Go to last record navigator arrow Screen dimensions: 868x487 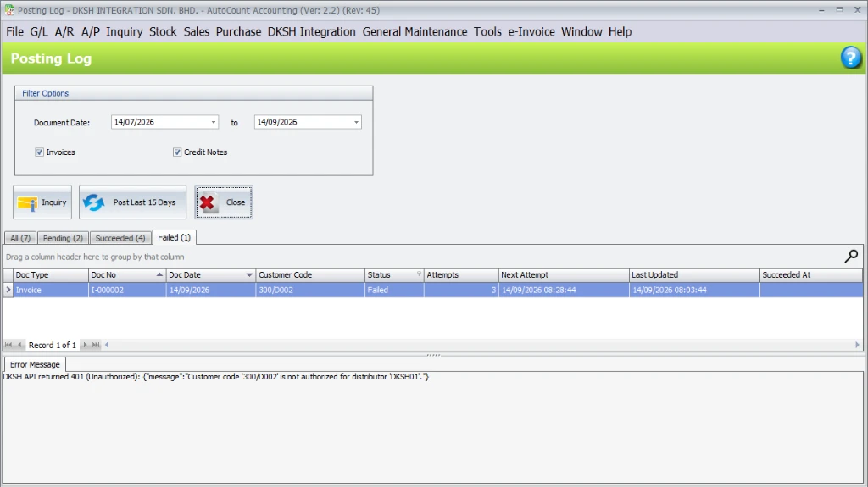click(96, 345)
